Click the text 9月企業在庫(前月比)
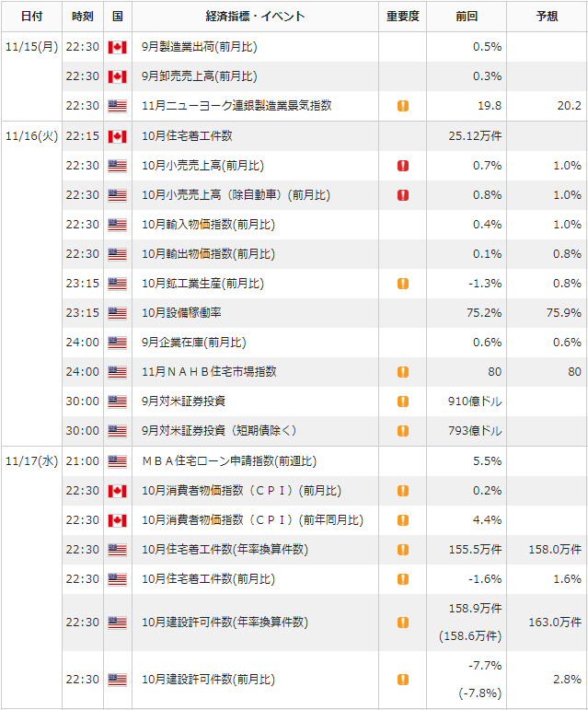 click(193, 343)
